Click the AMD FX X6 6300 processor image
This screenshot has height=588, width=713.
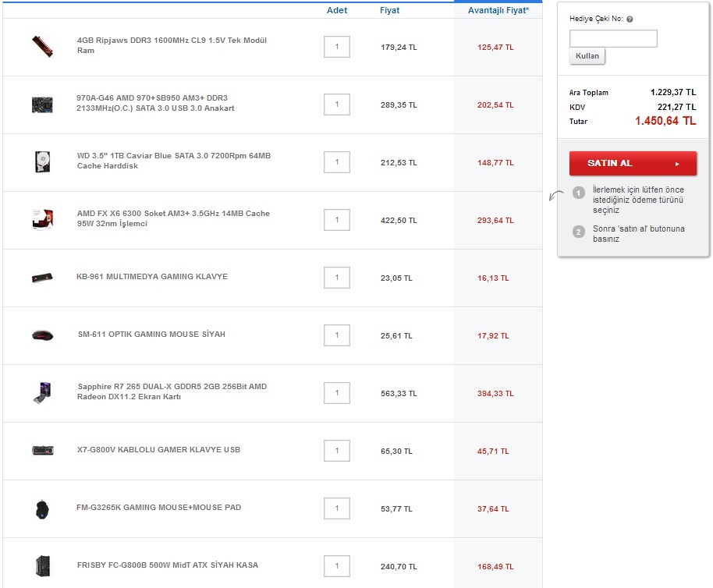42,220
